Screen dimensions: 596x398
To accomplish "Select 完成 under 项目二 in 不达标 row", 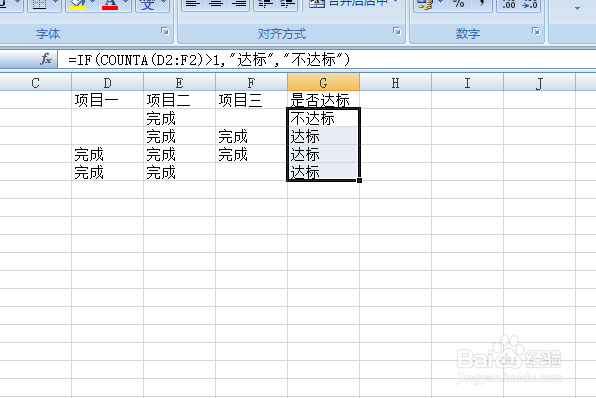I will tap(179, 118).
